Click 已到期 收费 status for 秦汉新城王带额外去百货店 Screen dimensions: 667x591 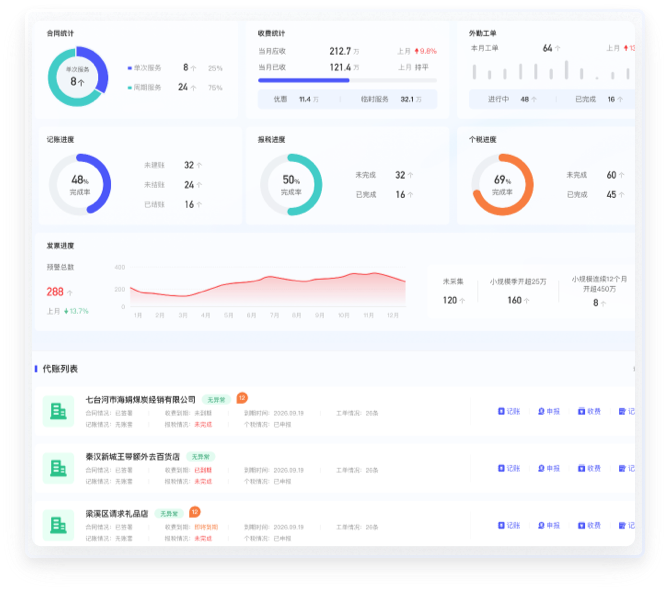pyautogui.click(x=203, y=470)
